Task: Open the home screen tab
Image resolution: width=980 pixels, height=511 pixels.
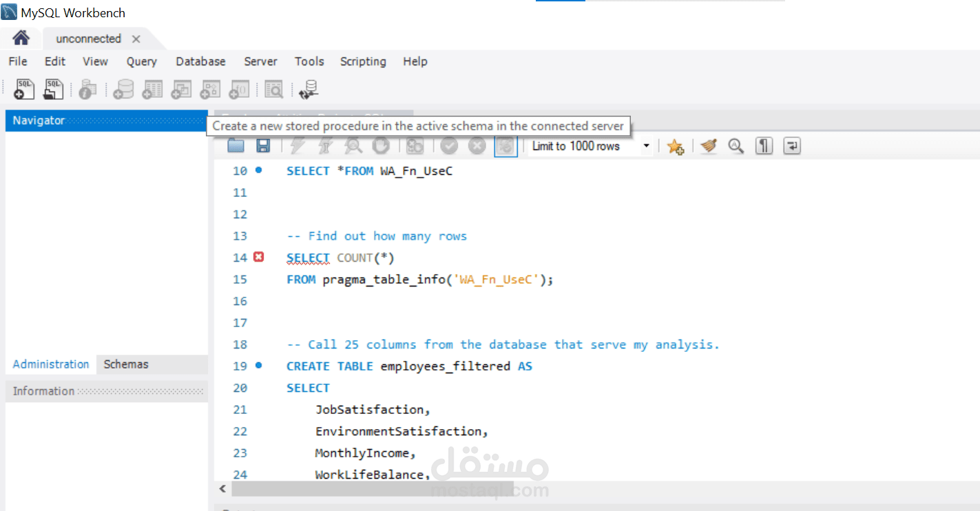Action: pyautogui.click(x=21, y=38)
